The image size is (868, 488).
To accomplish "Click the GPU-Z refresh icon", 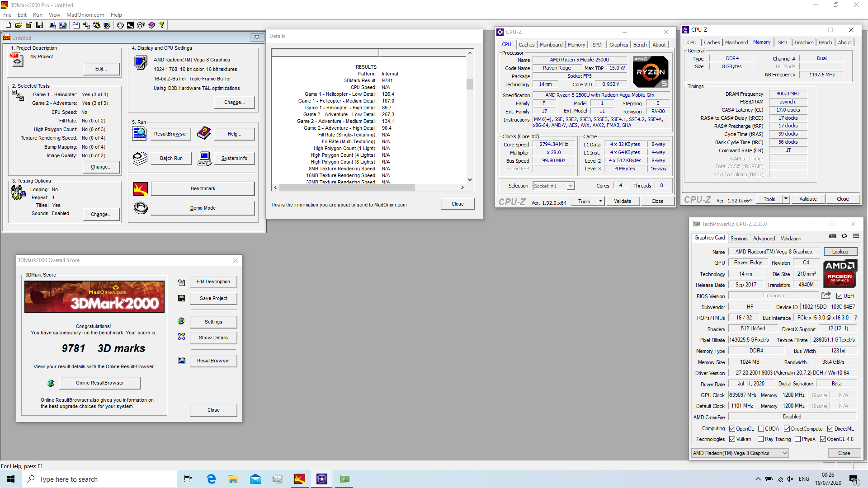I will tap(844, 236).
